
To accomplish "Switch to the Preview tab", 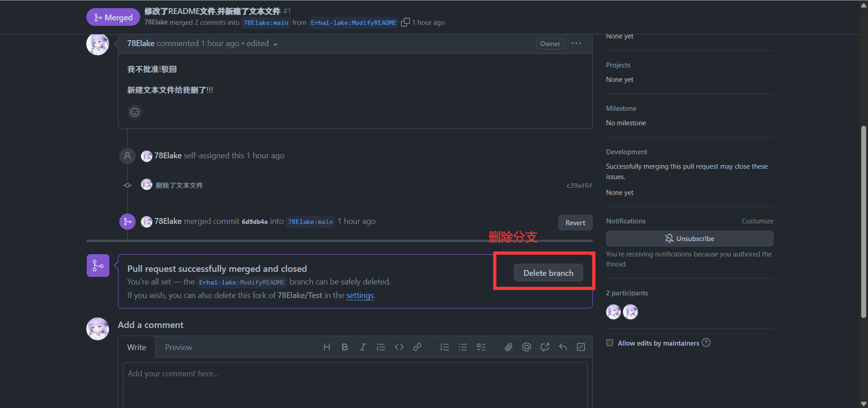I will (178, 347).
